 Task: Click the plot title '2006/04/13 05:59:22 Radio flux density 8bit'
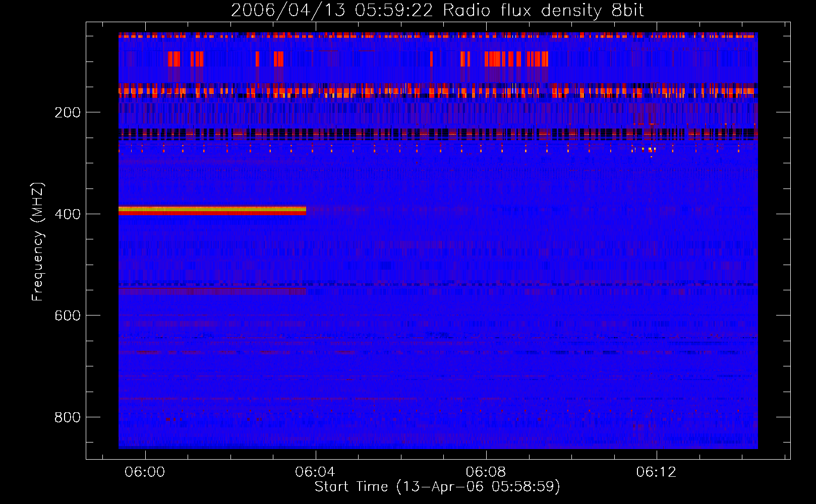pos(437,11)
